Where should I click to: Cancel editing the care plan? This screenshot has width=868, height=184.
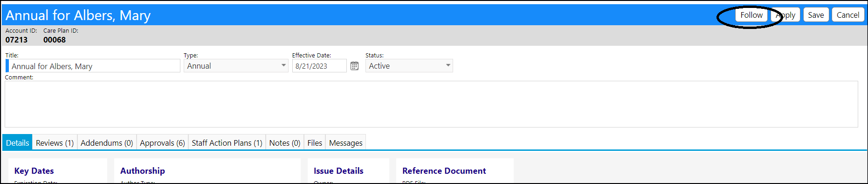click(x=848, y=15)
